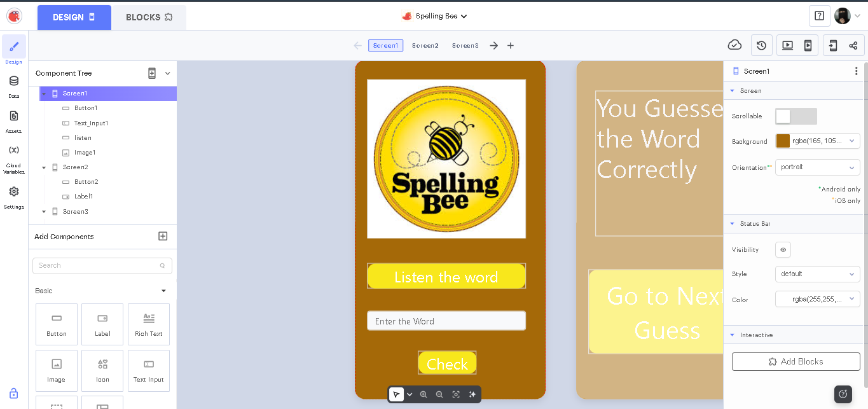Open the Design sidebar section
Viewport: 868px width, 409px height.
(x=14, y=50)
